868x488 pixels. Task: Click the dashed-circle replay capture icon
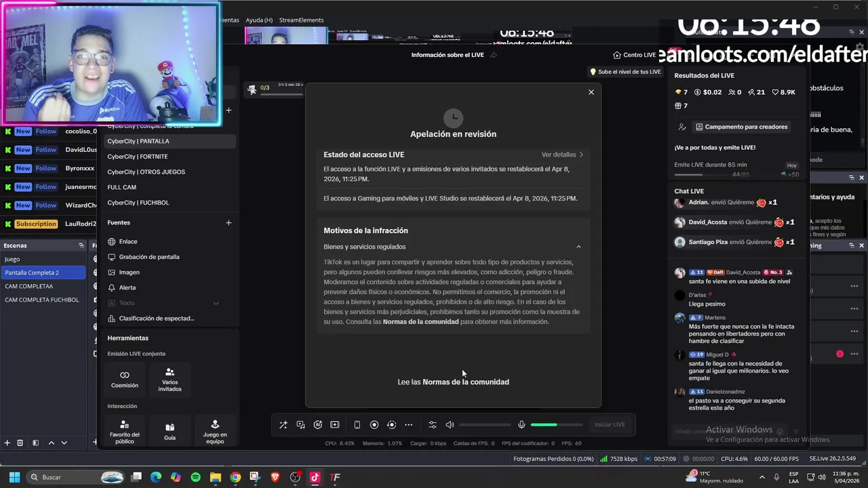click(391, 425)
